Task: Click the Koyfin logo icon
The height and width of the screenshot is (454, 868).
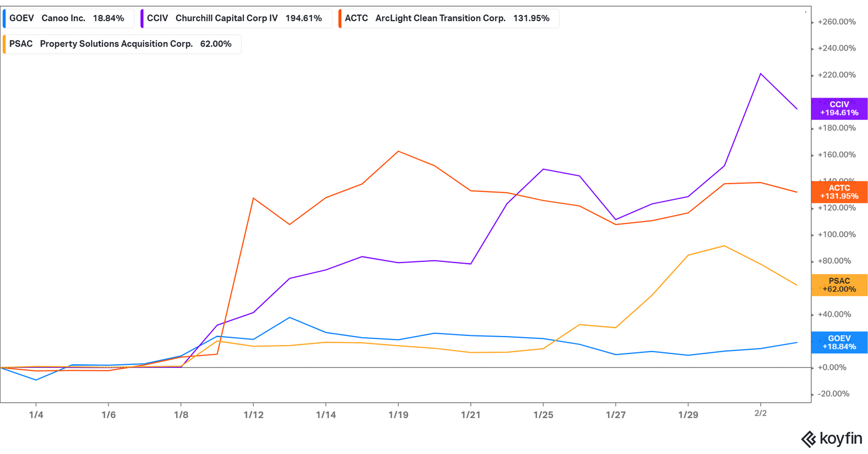Action: pyautogui.click(x=808, y=439)
